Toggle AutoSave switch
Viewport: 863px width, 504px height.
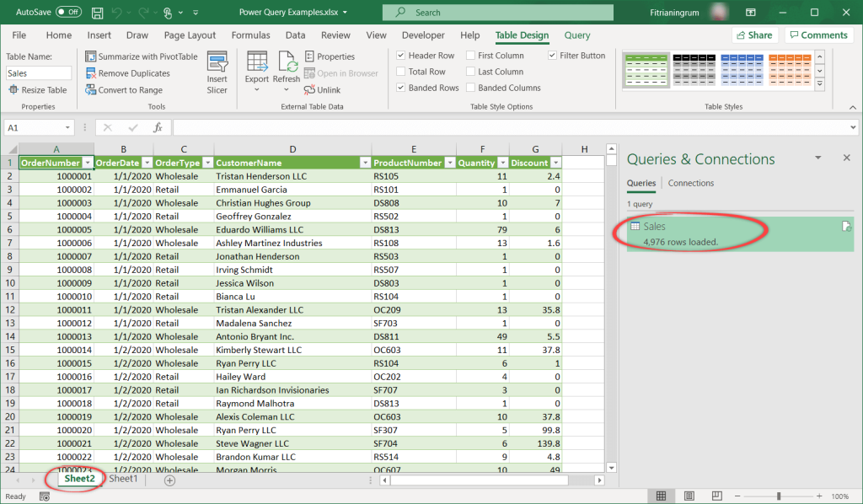point(69,12)
